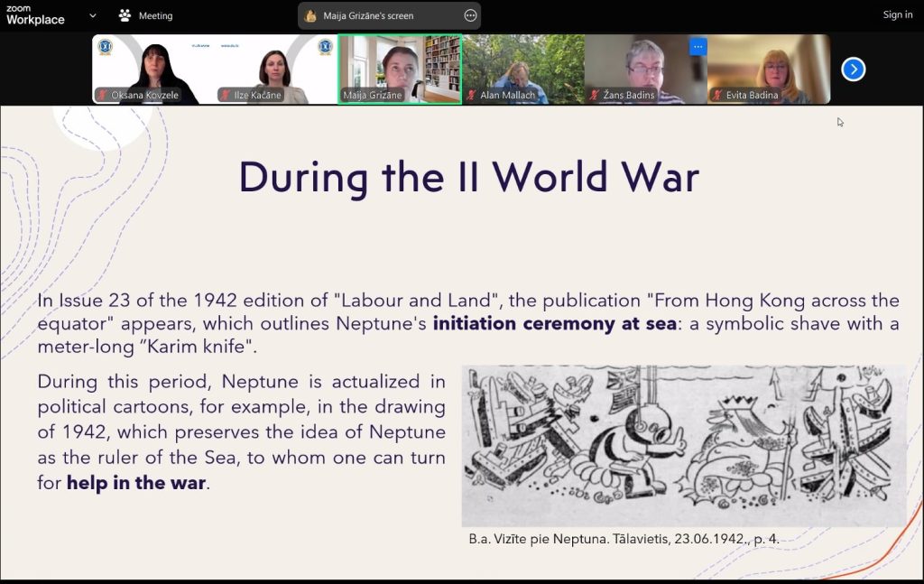This screenshot has height=584, width=924.
Task: Click the text "as the ruler of the Sea"
Action: (137, 458)
